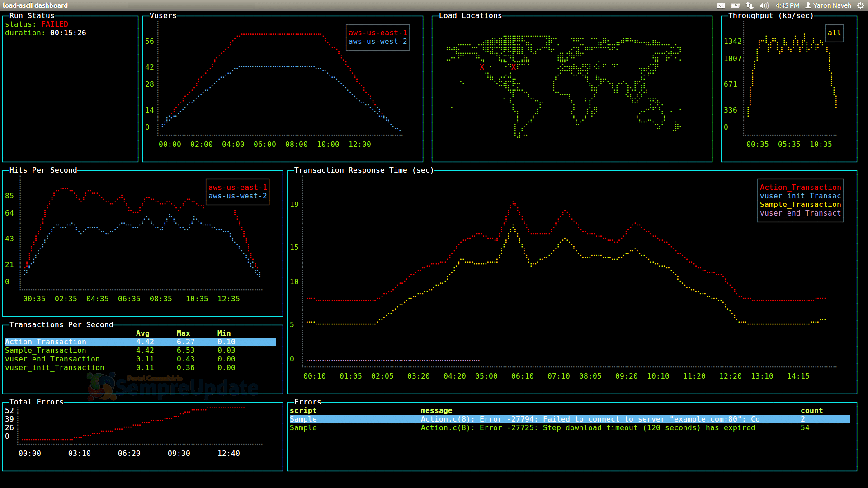Select the vuser_init_Transaction table row
868x488 pixels.
click(140, 368)
